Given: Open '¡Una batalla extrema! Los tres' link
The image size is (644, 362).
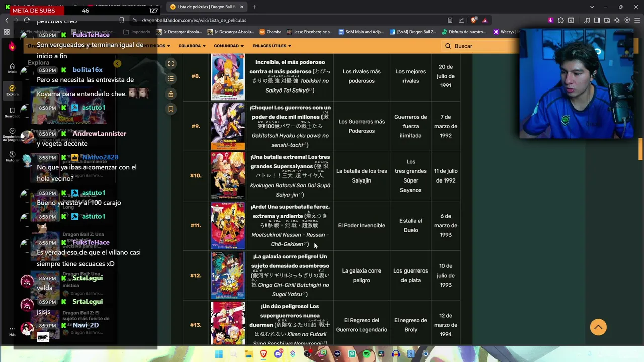Looking at the screenshot, I should click(290, 162).
